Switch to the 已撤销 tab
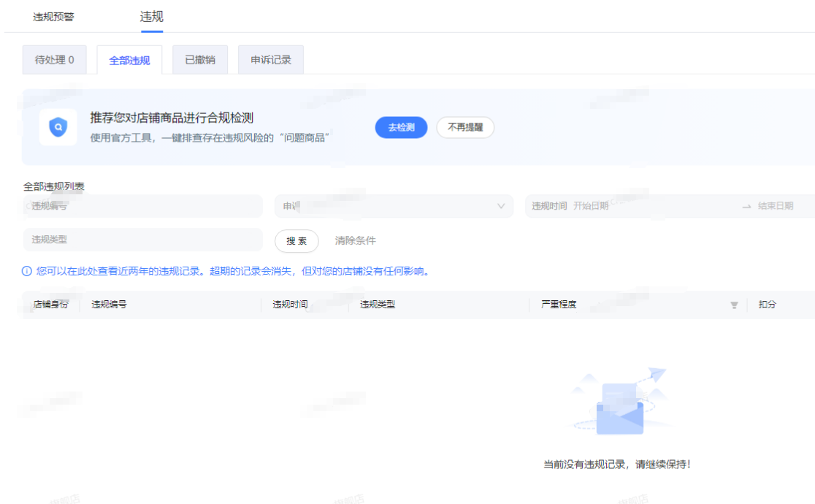The image size is (815, 504). (200, 60)
